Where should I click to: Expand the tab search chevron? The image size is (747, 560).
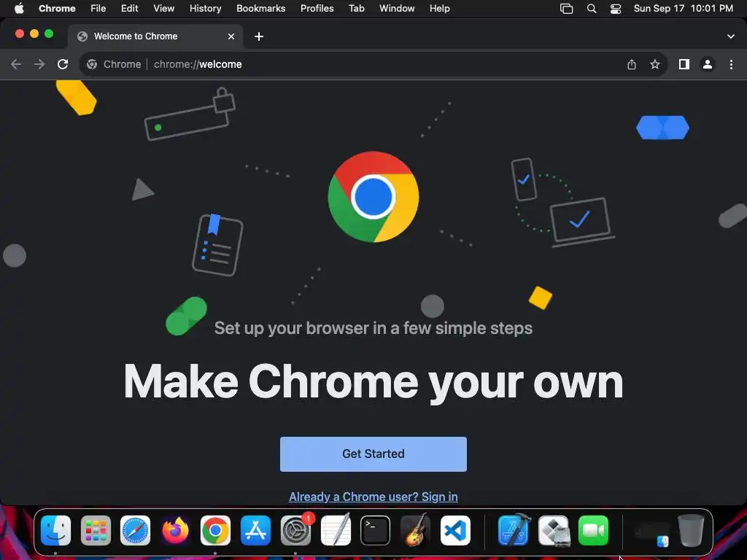(731, 36)
